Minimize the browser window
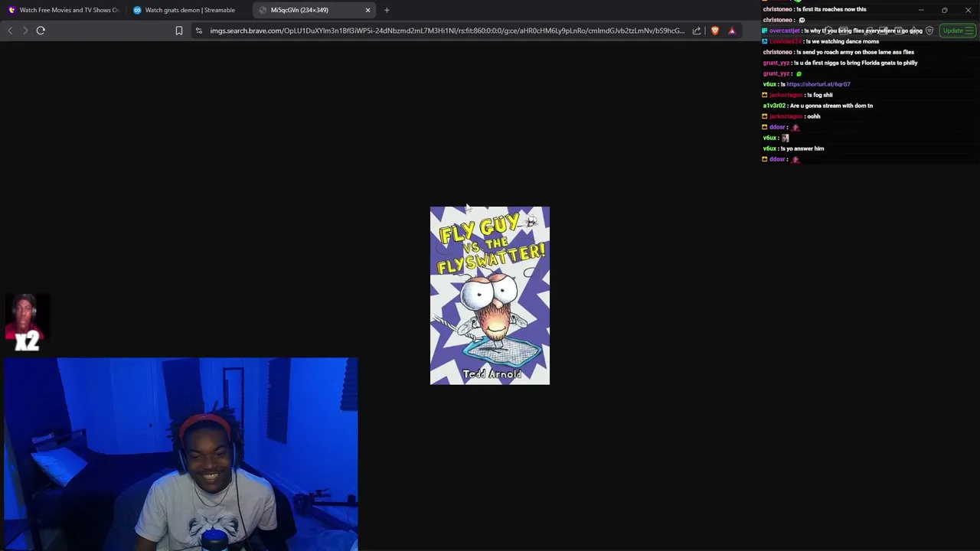Screen dimensions: 980x551 click(921, 10)
